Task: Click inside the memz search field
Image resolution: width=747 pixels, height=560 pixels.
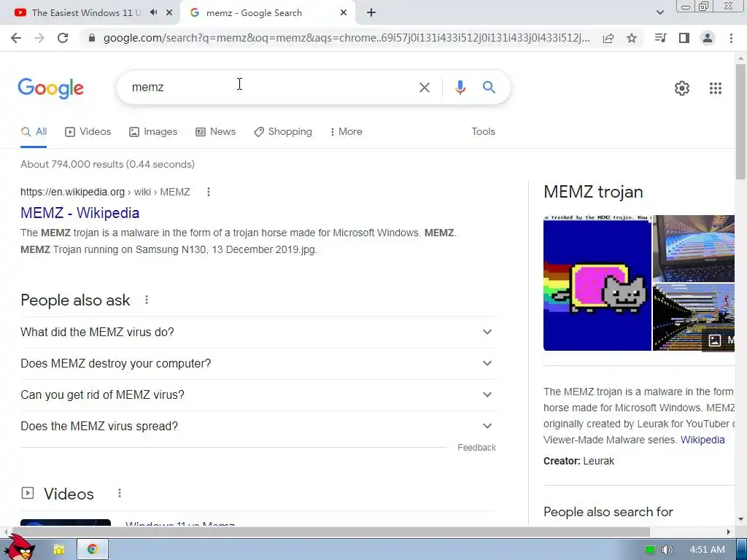Action: coord(267,87)
